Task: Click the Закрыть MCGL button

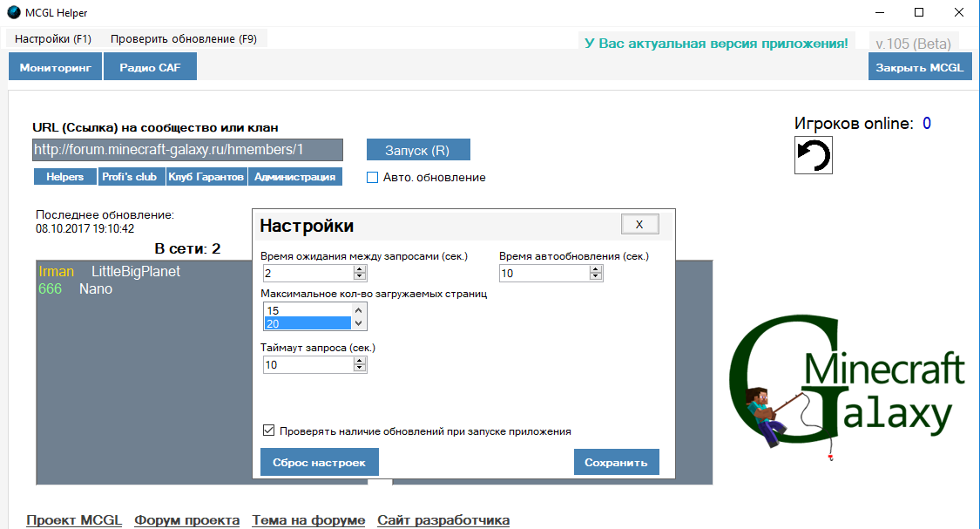Action: [x=919, y=67]
